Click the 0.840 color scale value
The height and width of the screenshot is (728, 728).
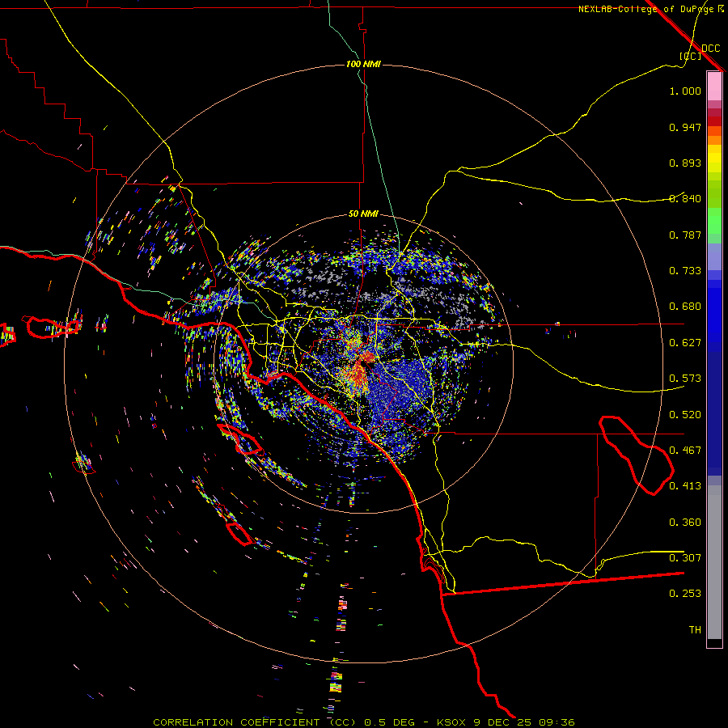(685, 199)
